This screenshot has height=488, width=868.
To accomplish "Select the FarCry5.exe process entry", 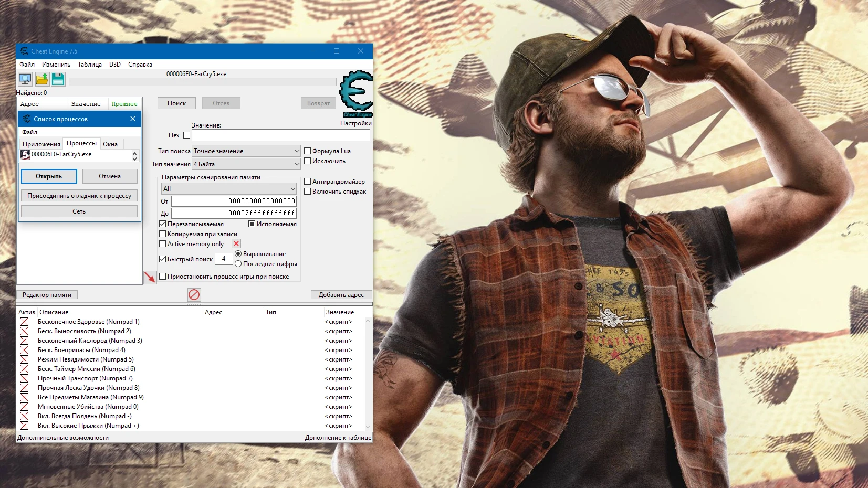I will point(63,154).
